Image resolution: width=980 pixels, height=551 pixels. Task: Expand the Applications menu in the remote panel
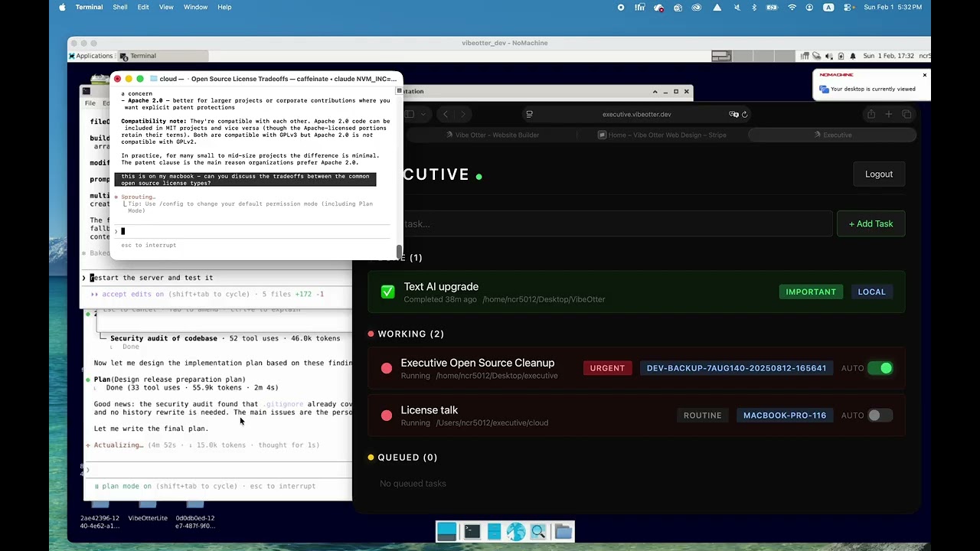91,56
